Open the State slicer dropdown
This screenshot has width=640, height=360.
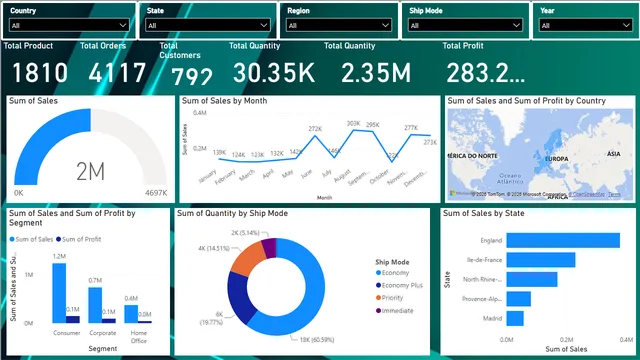[208, 25]
